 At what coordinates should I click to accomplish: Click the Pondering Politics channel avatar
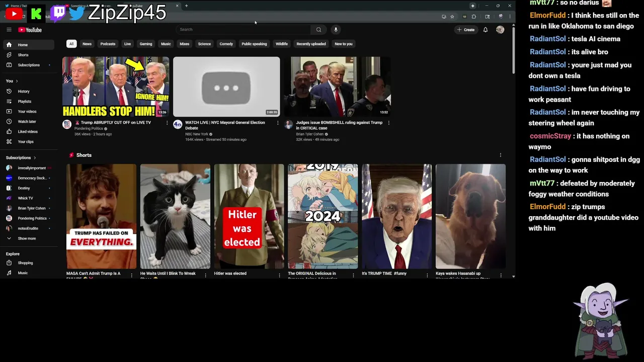point(67,124)
